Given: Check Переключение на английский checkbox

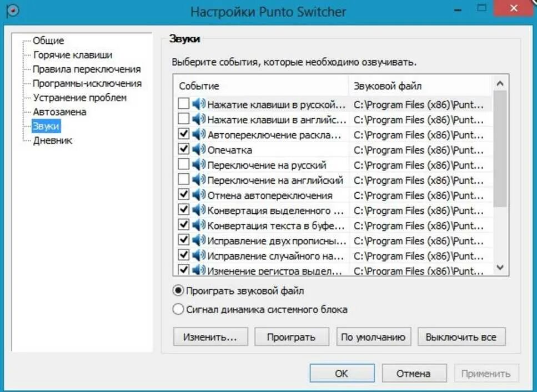Looking at the screenshot, I should click(184, 179).
